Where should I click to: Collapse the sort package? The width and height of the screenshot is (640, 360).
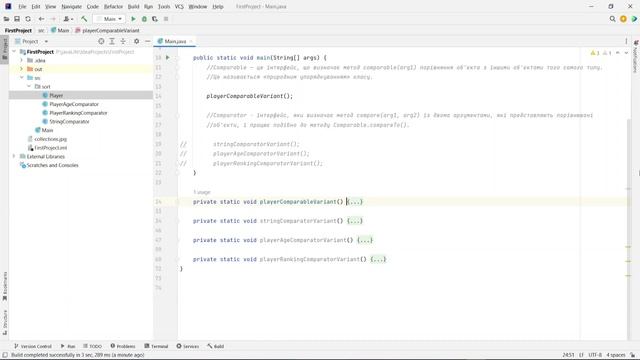pyautogui.click(x=29, y=87)
